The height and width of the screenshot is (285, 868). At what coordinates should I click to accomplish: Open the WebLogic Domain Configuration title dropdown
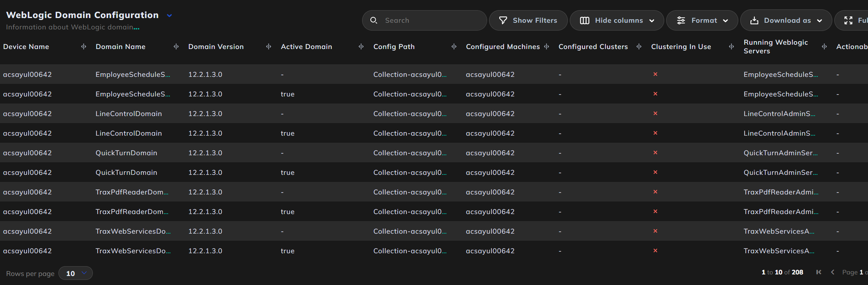169,16
